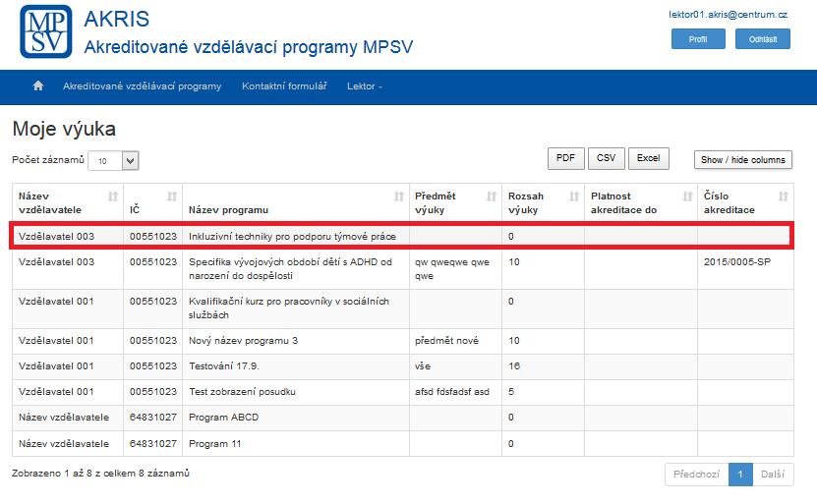Sort by Název programu column arrows
This screenshot has height=504, width=817.
pyautogui.click(x=398, y=196)
